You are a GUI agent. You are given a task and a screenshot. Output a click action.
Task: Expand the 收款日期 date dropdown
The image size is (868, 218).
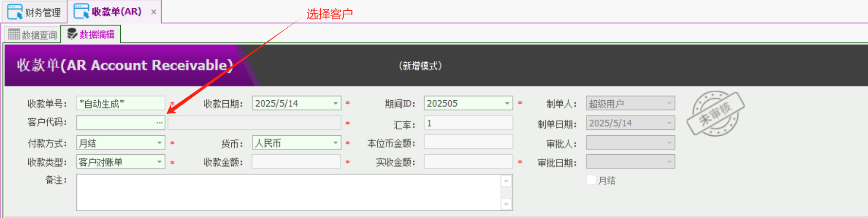(335, 103)
